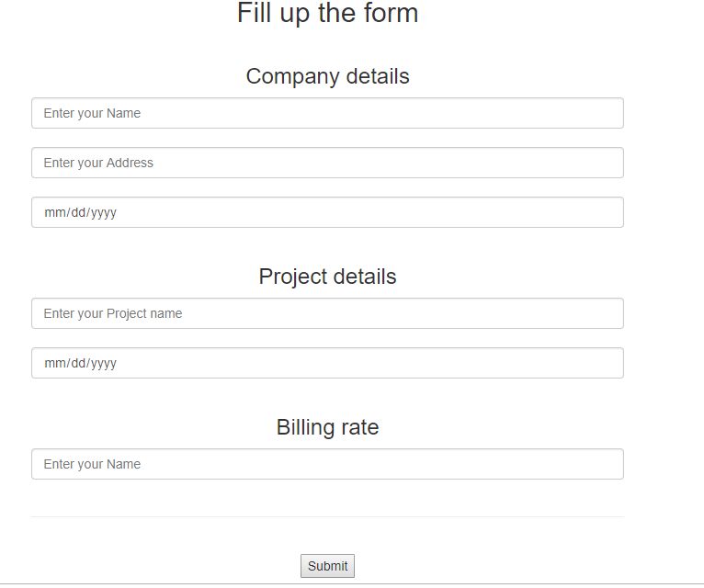Click the 'Fill up the form' title
The image size is (704, 588).
(x=327, y=14)
